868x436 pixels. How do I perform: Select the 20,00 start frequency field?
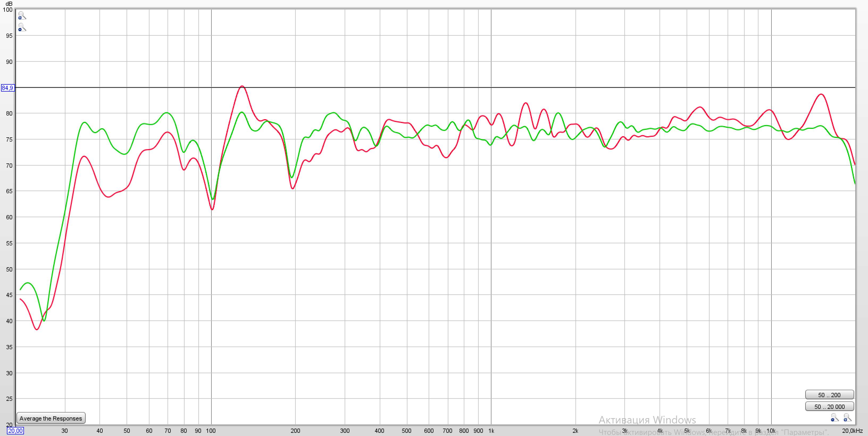(x=15, y=431)
